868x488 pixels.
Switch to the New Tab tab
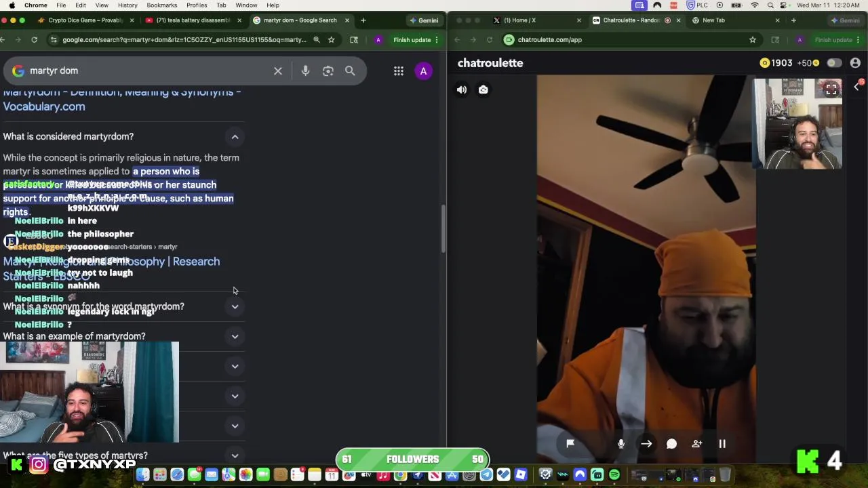(x=713, y=20)
